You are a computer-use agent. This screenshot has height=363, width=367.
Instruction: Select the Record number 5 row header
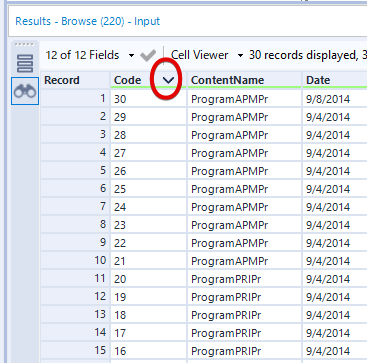click(x=75, y=171)
